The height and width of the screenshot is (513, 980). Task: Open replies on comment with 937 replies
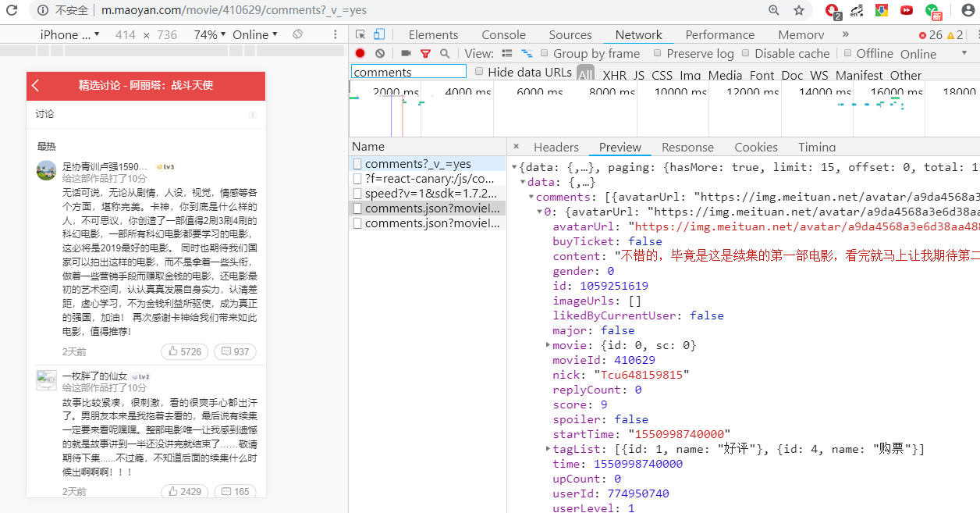point(235,351)
